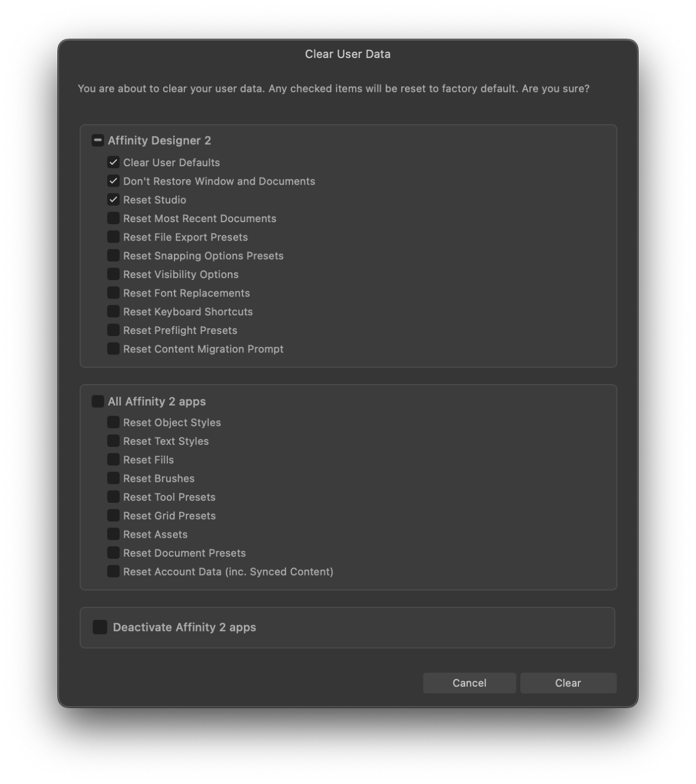Enable Reset Brushes

tap(113, 478)
